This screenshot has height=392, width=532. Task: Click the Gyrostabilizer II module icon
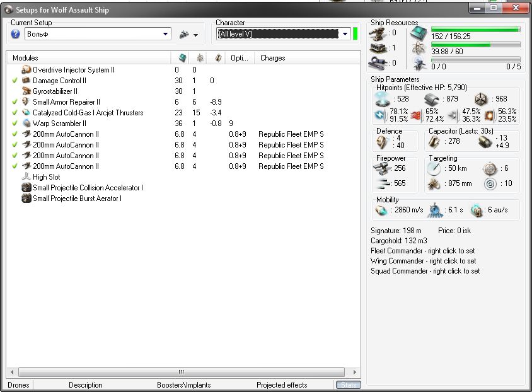pos(26,91)
